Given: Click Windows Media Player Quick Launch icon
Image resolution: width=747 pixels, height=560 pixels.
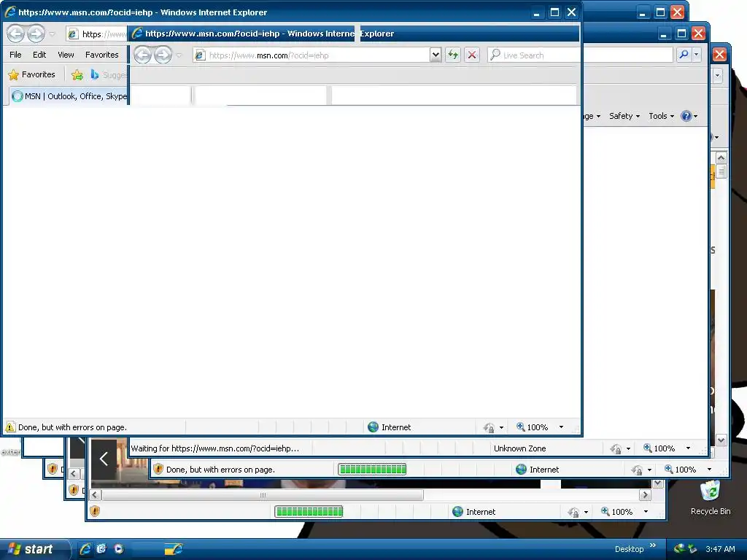Looking at the screenshot, I should [x=119, y=549].
